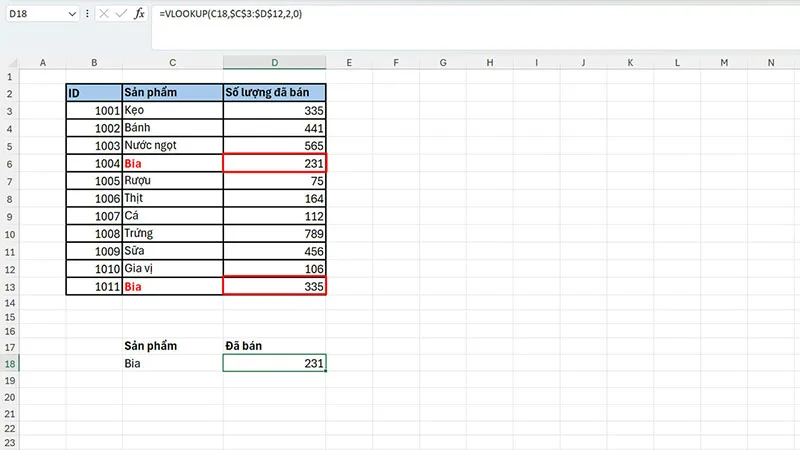The height and width of the screenshot is (450, 800).
Task: Select the 'Thịt' product cell
Action: [172, 198]
